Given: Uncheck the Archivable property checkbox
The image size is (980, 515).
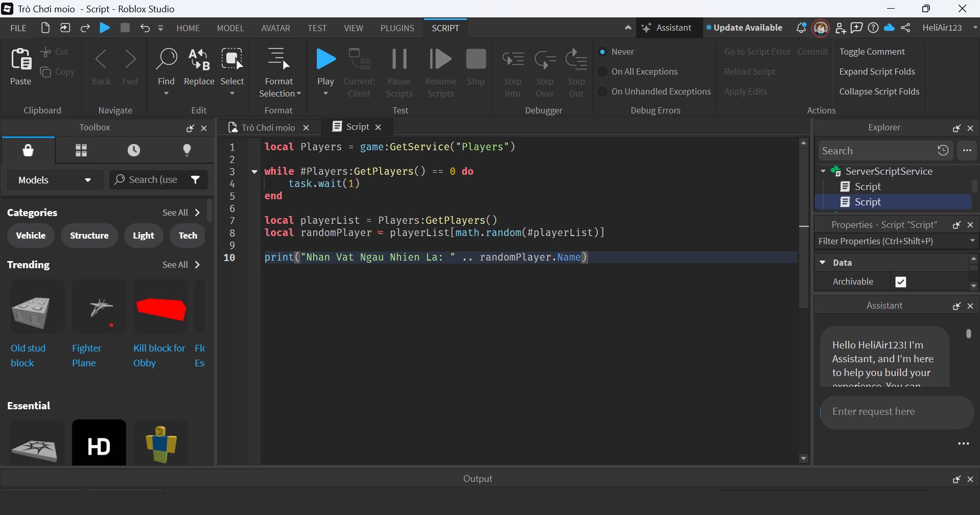Looking at the screenshot, I should [x=900, y=282].
